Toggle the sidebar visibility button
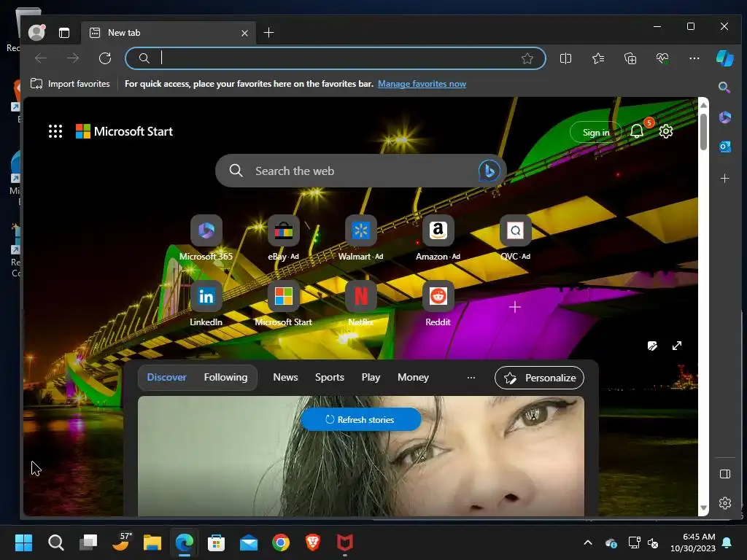The width and height of the screenshot is (747, 560). pos(724,474)
